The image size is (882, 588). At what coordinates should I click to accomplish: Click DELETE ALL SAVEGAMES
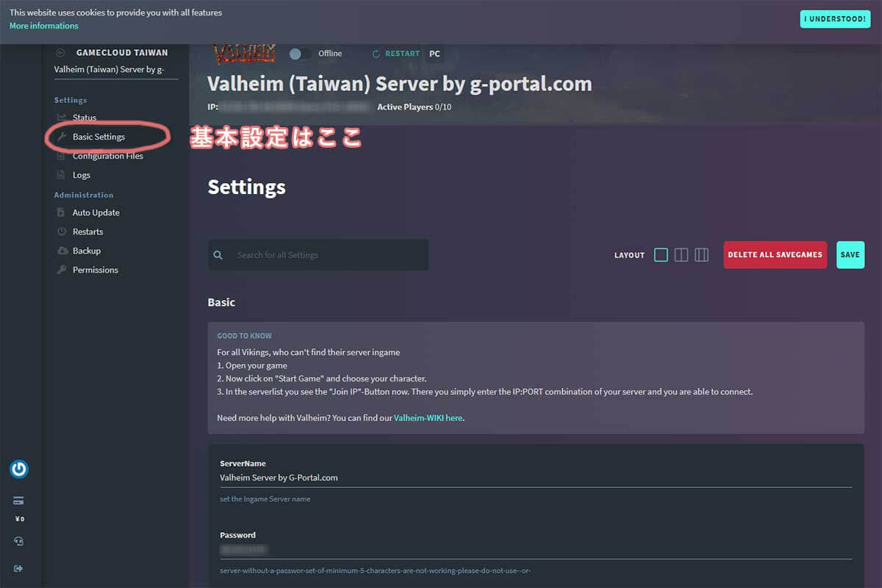click(775, 255)
